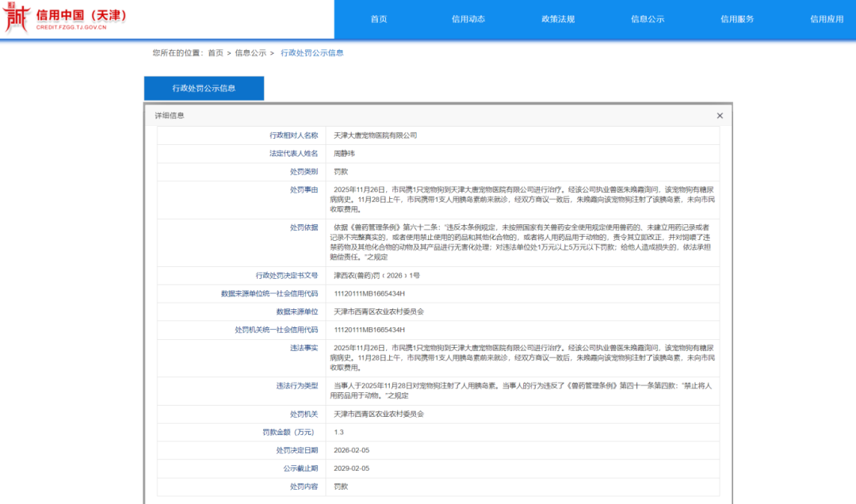Go to the 信用动态 navigation menu
Image resolution: width=856 pixels, height=504 pixels.
pos(468,19)
